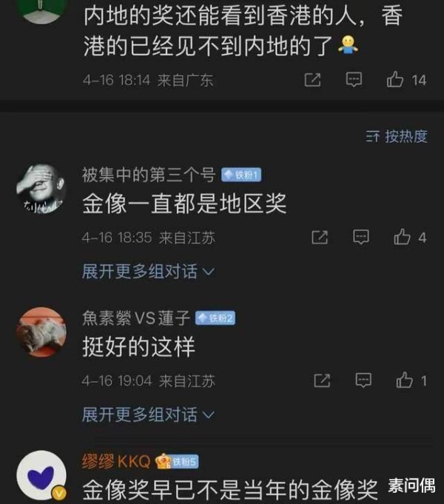
Task: Like the comment 挺好的这样
Action: pos(411,380)
